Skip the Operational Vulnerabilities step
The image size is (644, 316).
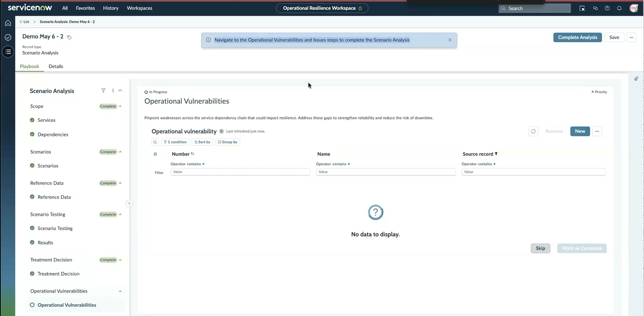click(x=540, y=248)
